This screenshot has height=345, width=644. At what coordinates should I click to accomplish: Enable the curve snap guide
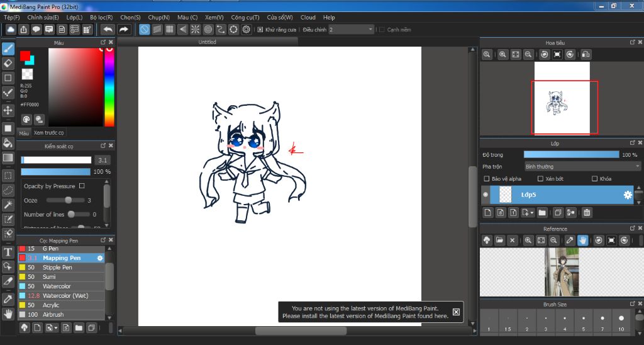click(x=221, y=29)
